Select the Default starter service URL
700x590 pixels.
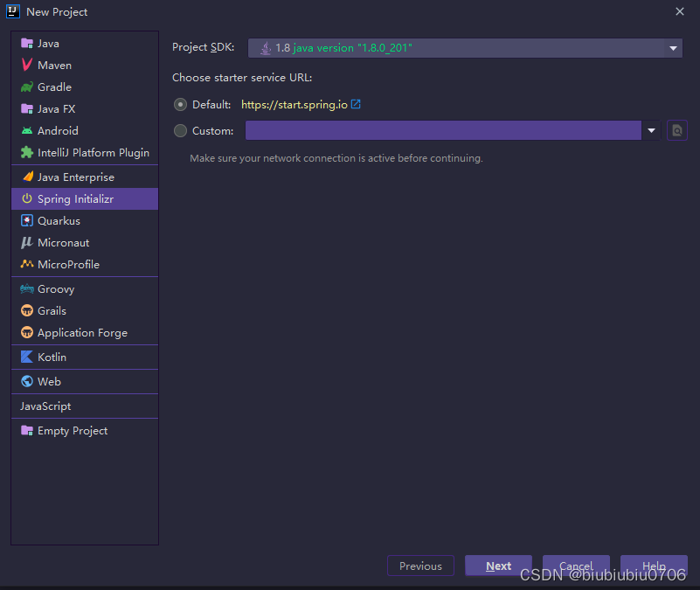179,104
